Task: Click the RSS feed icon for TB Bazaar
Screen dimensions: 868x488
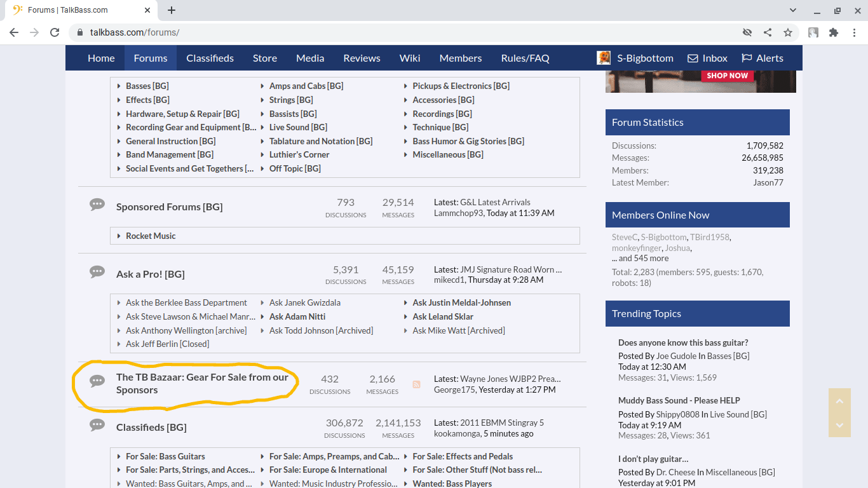Action: 416,384
